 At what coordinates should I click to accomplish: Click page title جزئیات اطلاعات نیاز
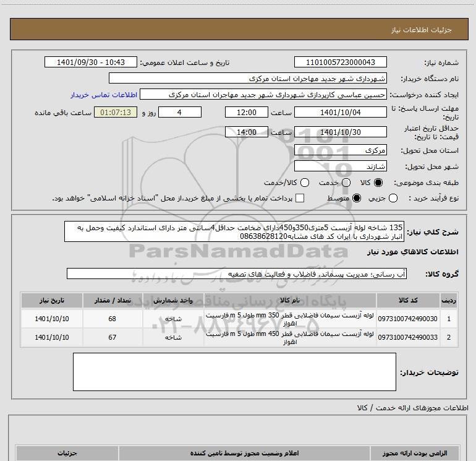coord(421,30)
